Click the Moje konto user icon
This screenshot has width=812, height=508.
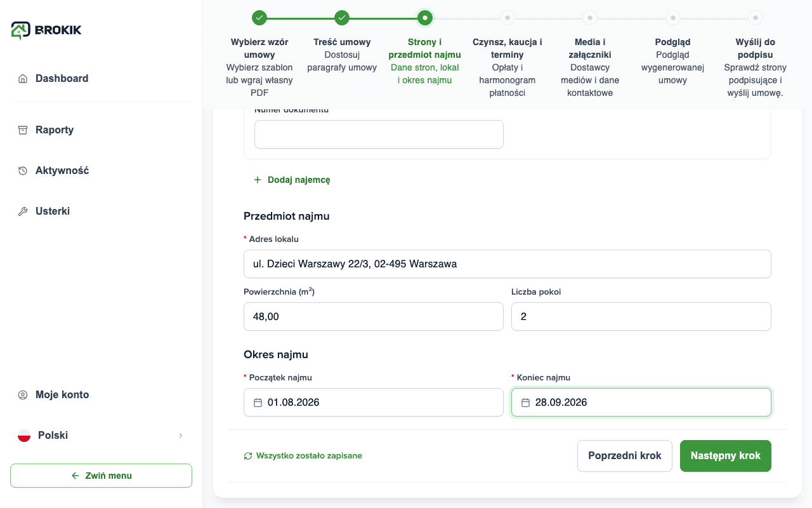point(23,395)
